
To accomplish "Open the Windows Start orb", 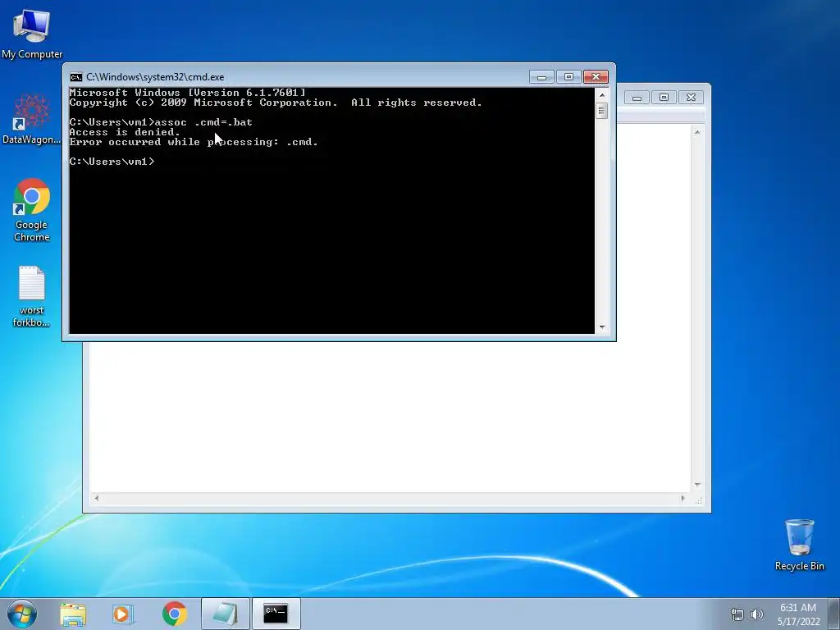I will click(22, 614).
